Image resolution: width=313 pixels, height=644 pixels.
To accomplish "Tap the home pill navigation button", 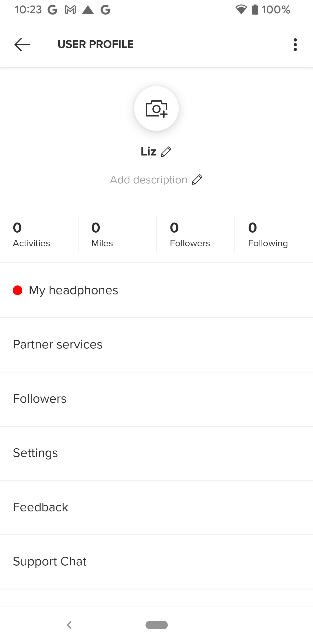I will click(x=156, y=625).
